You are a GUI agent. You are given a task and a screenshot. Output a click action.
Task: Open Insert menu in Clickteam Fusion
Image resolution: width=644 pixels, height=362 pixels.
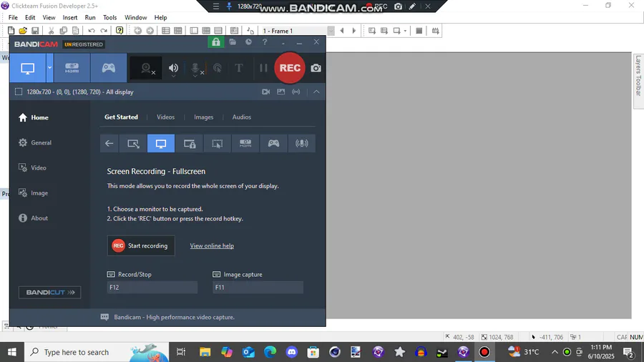pos(70,18)
